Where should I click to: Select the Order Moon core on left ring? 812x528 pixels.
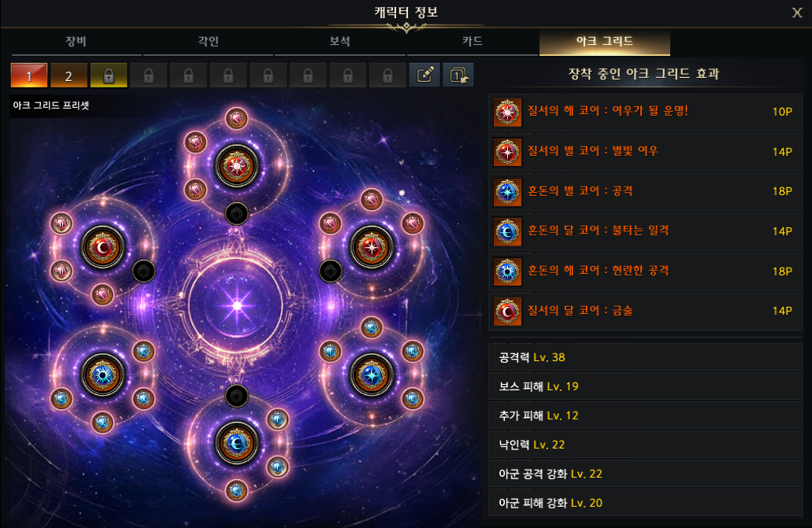point(102,247)
